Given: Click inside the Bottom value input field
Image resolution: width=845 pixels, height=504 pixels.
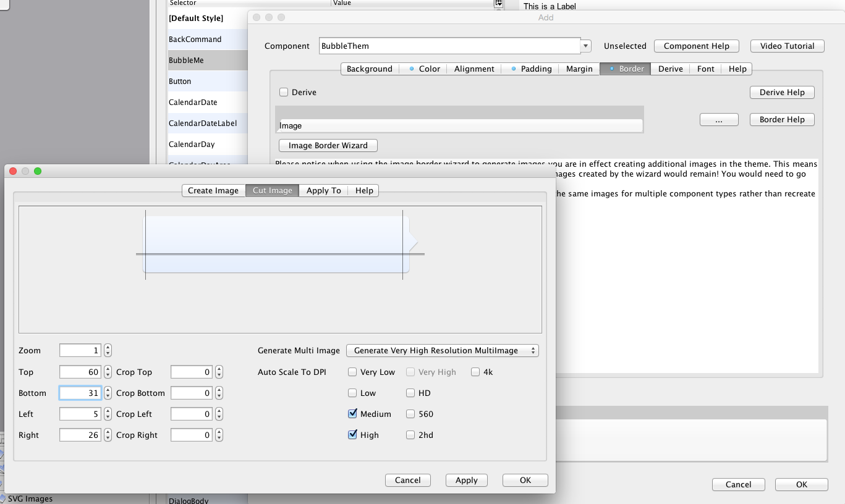Looking at the screenshot, I should (80, 393).
